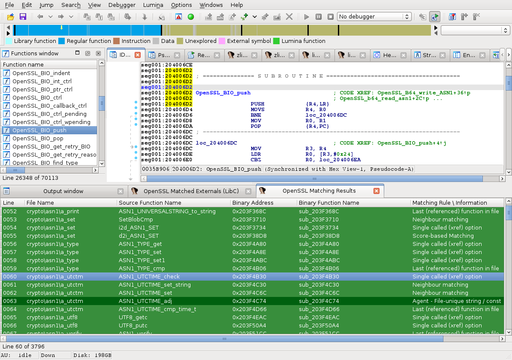Click the red triangle picture icon
The image size is (512, 360).
(178, 17)
